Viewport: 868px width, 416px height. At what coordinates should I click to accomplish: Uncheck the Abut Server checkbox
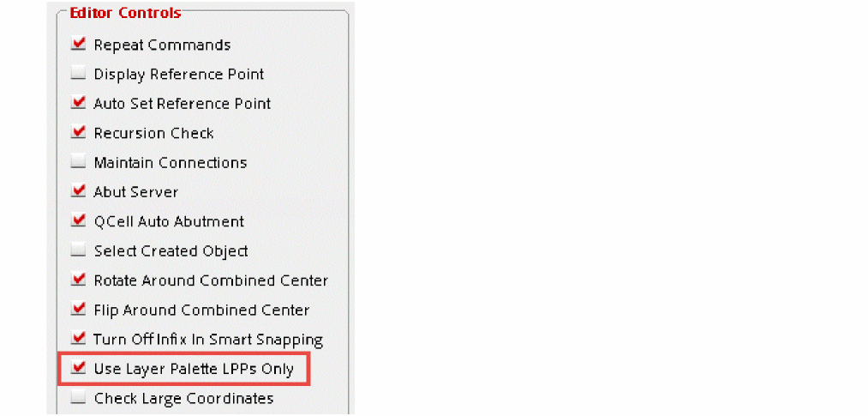click(79, 192)
